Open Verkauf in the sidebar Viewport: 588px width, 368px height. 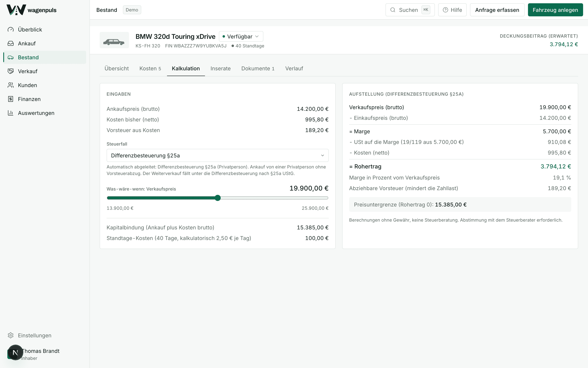45,71
